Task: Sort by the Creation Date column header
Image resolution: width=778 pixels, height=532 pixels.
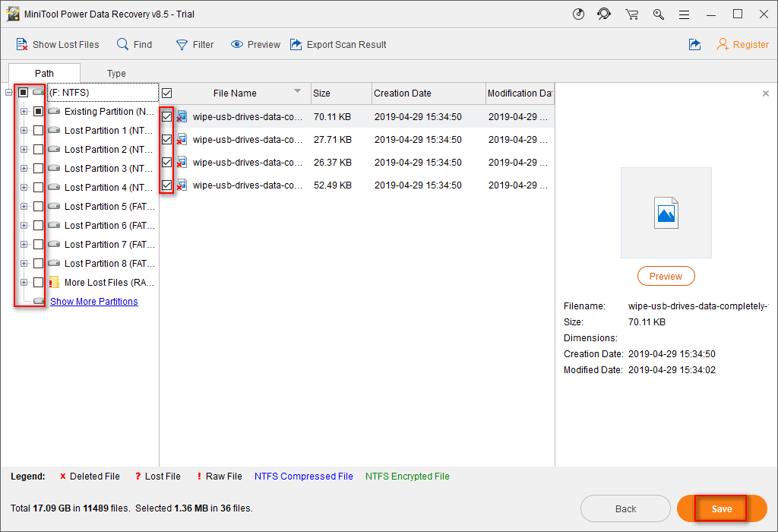Action: [429, 93]
